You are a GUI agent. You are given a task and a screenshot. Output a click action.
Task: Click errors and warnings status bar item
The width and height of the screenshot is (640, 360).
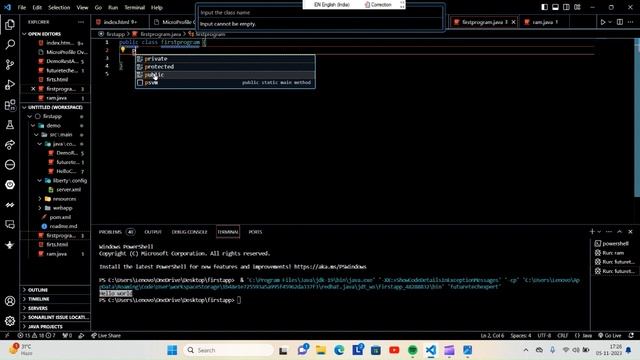tap(36, 336)
